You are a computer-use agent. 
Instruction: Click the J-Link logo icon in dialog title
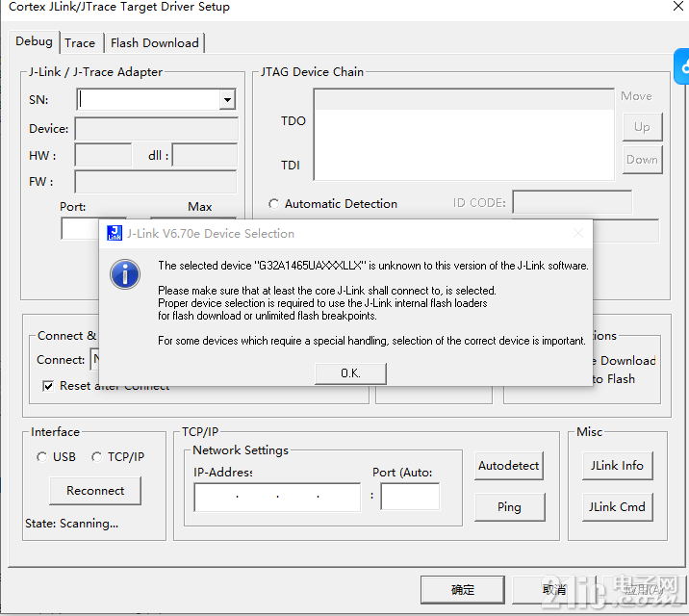click(x=115, y=233)
